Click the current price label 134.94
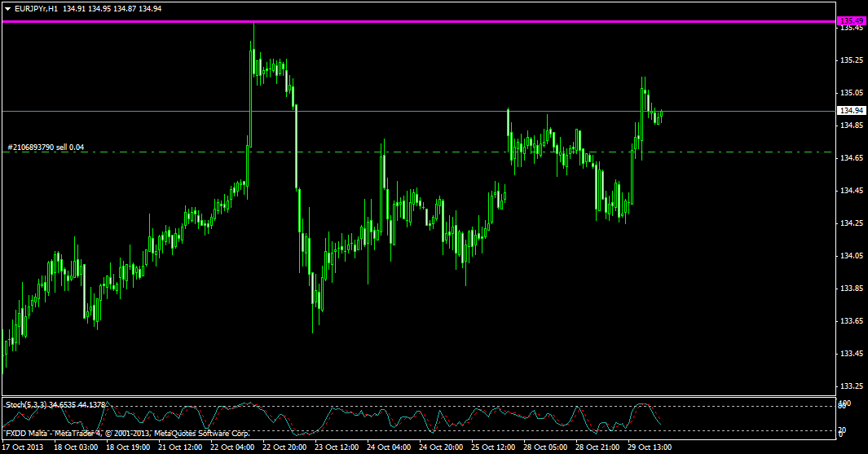 [x=852, y=110]
